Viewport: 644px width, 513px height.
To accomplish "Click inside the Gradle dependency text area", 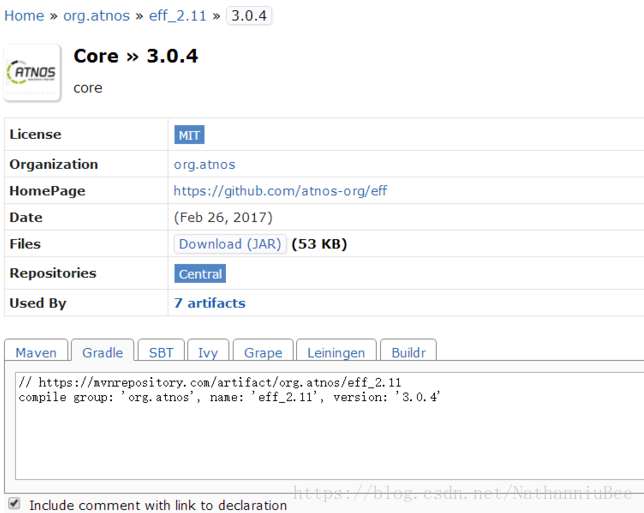I will [329, 426].
